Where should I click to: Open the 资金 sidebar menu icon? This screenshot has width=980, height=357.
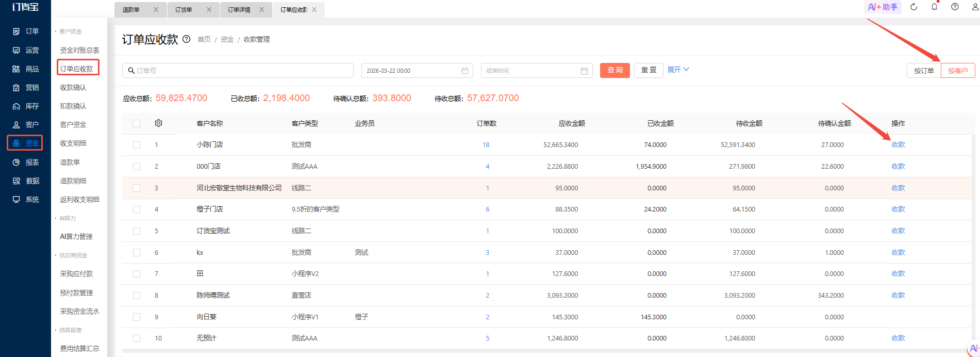pos(16,143)
